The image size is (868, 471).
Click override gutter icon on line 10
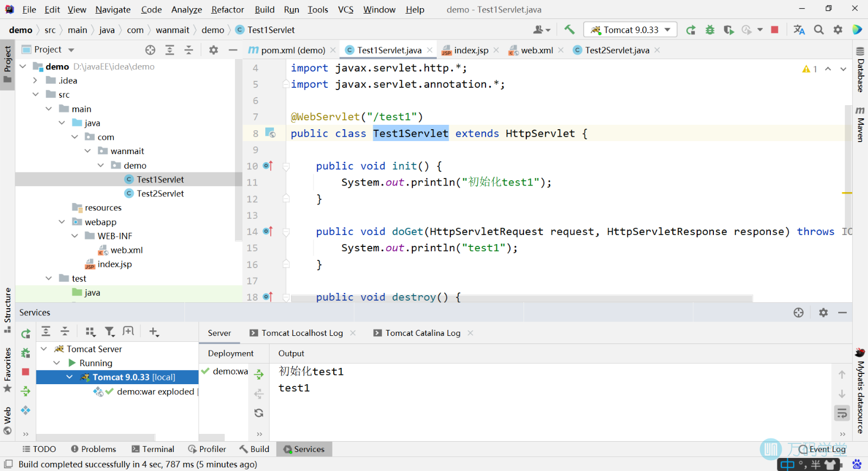[267, 166]
